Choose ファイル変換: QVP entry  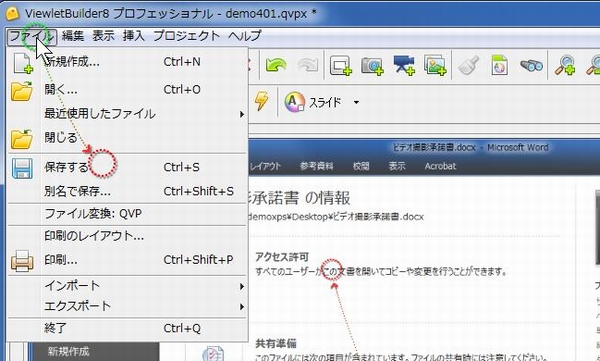coord(127,214)
